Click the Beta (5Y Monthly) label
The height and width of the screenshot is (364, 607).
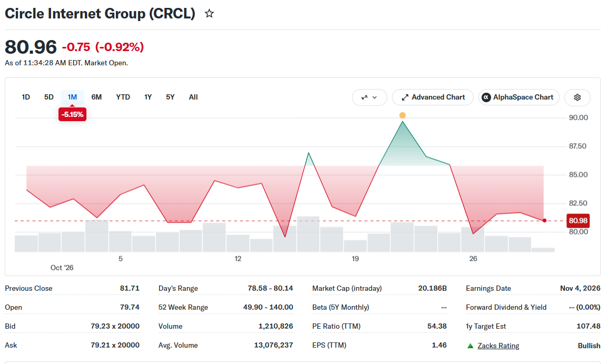[x=341, y=307]
